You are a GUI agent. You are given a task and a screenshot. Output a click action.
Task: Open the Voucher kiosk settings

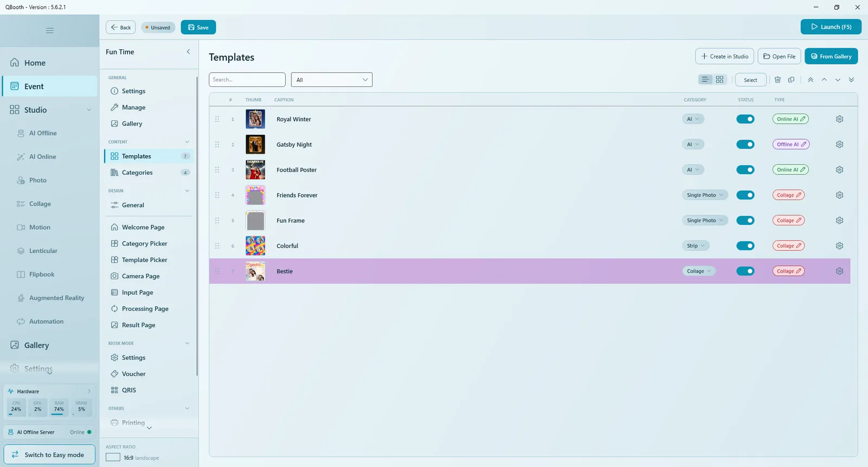tap(149, 374)
